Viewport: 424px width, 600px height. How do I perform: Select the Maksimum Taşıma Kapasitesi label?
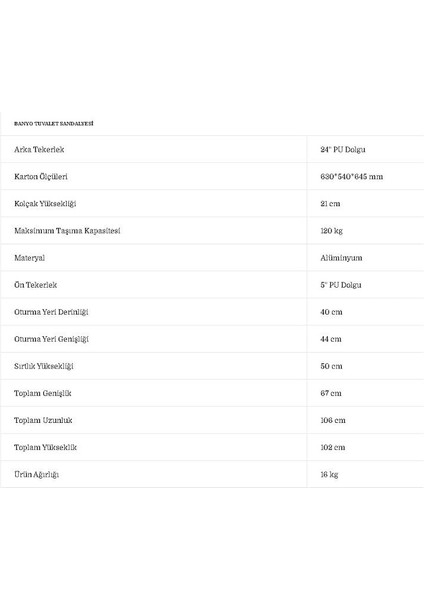tap(67, 231)
